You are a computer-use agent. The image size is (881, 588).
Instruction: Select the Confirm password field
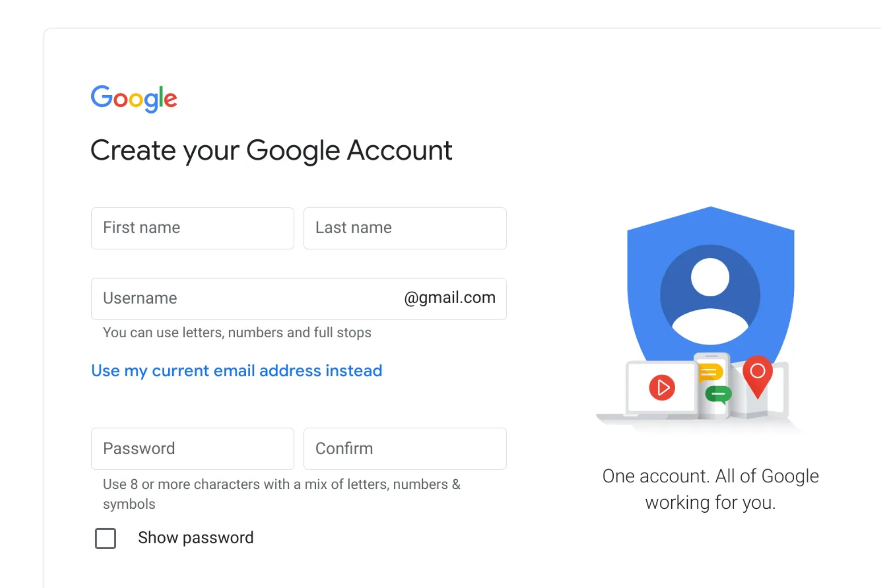(404, 448)
